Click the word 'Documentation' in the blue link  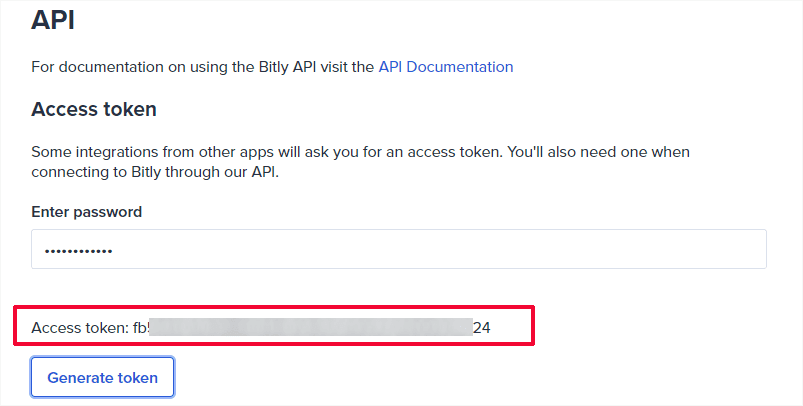coord(459,67)
